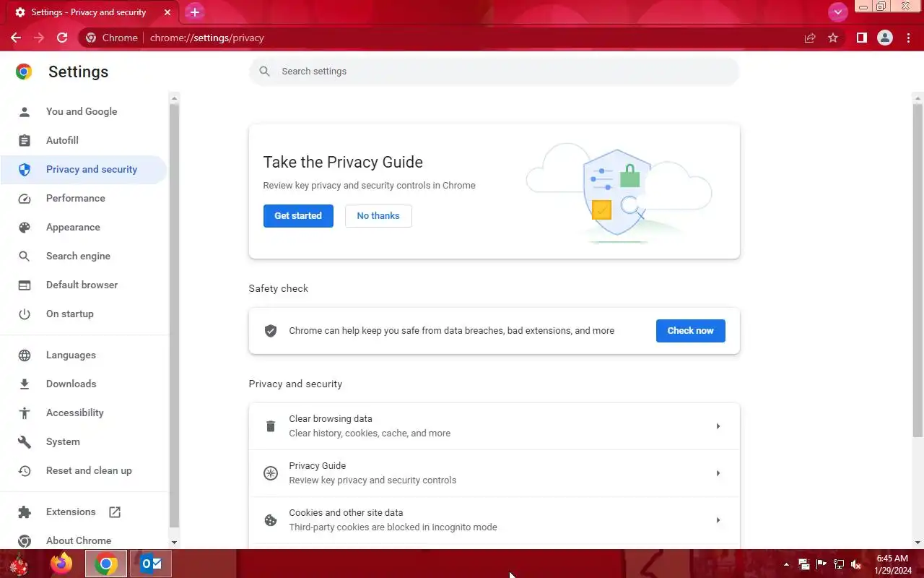
Task: Expand the Privacy Guide row arrow
Action: (718, 473)
